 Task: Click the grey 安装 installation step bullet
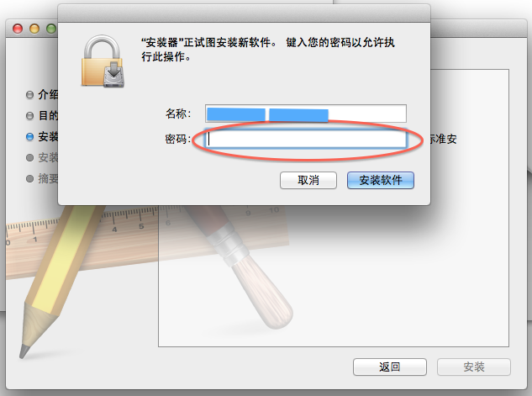tap(30, 157)
